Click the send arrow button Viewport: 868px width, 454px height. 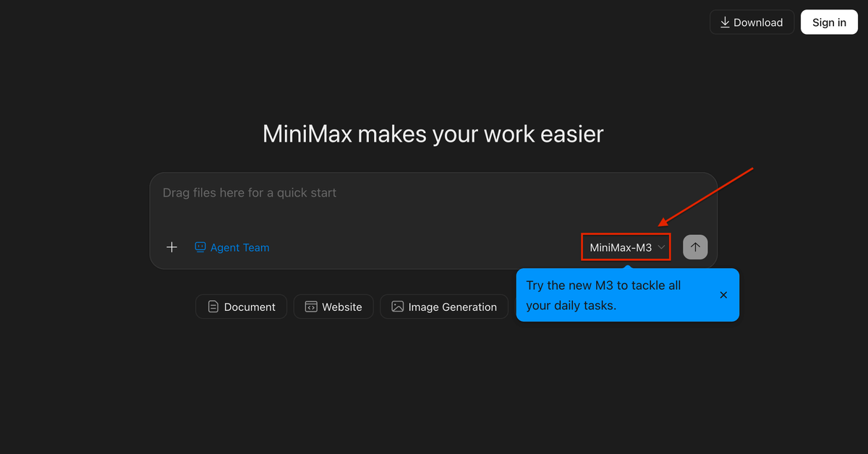click(695, 247)
